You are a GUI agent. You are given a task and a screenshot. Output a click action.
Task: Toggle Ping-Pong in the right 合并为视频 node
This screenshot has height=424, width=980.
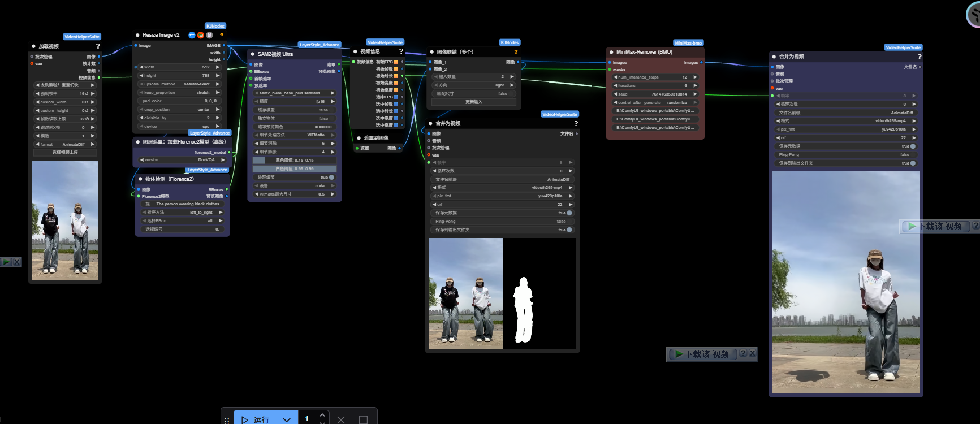pos(846,155)
